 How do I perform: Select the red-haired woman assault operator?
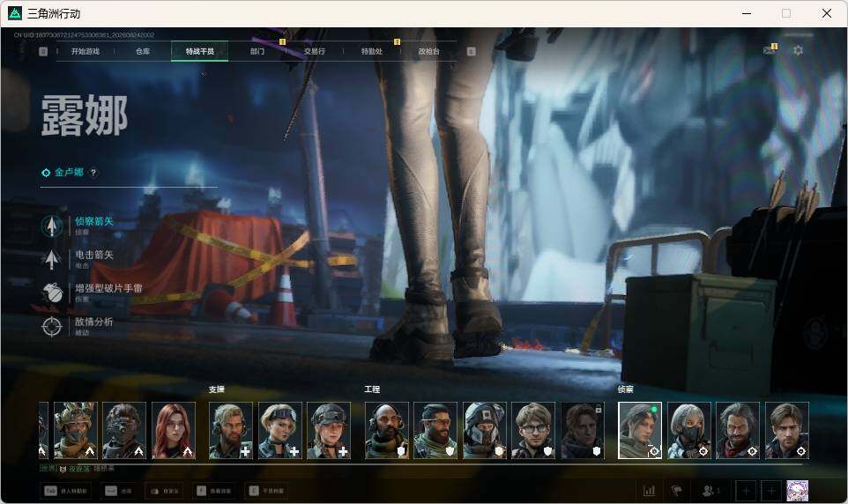[174, 431]
